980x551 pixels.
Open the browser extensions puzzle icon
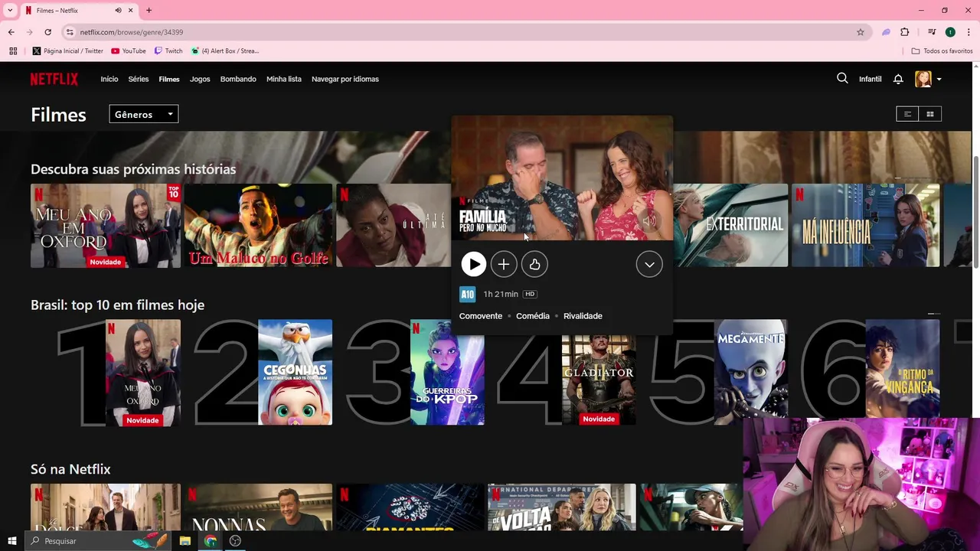[x=905, y=32]
